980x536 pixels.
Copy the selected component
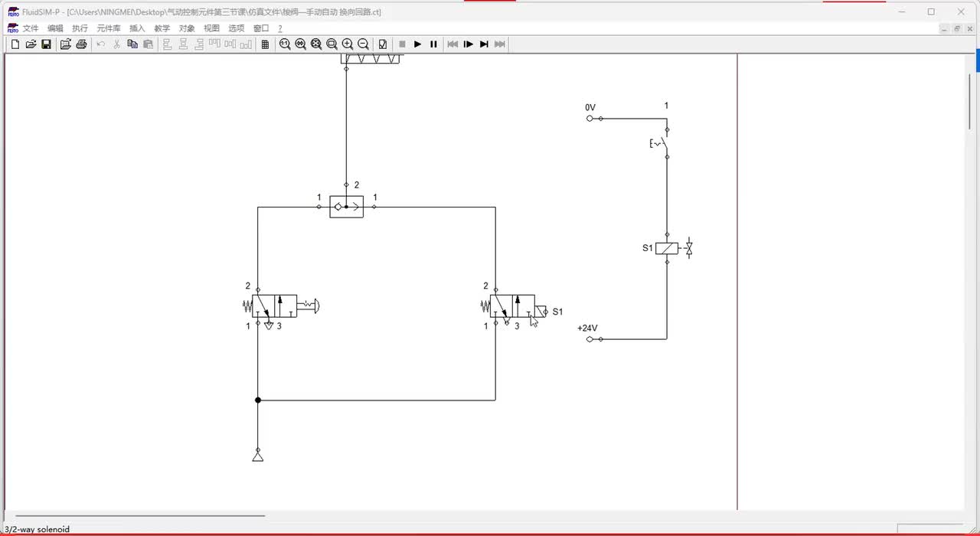pos(132,44)
